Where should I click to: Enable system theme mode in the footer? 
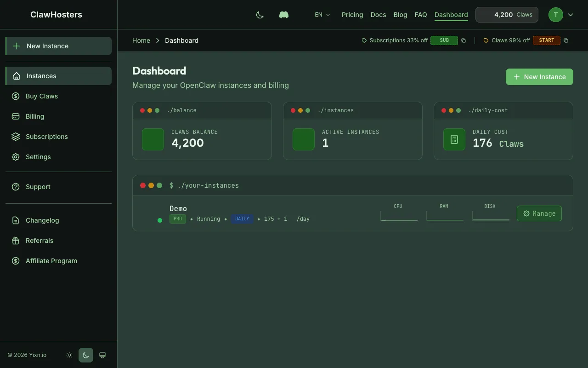102,355
